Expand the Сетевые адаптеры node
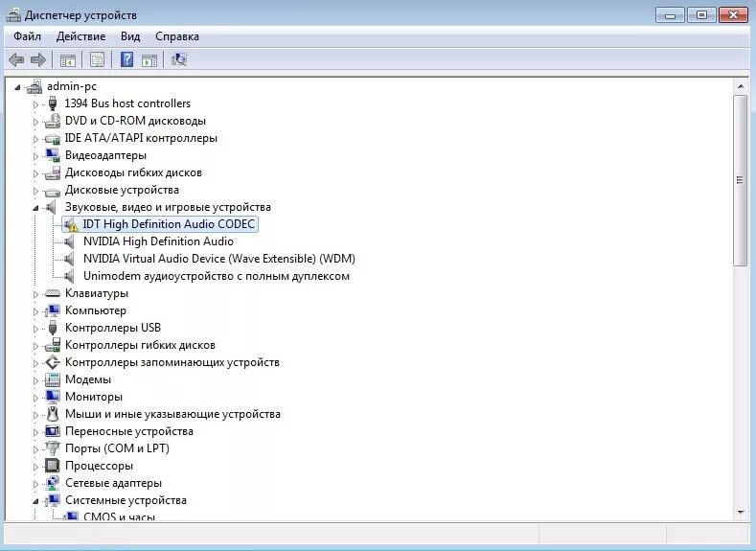 tap(35, 484)
